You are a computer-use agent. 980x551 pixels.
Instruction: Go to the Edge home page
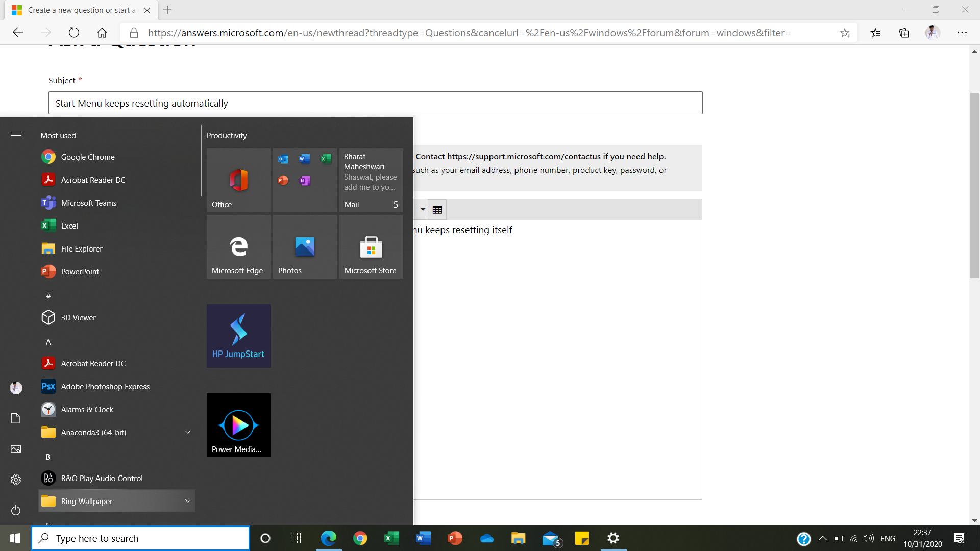[x=102, y=33]
